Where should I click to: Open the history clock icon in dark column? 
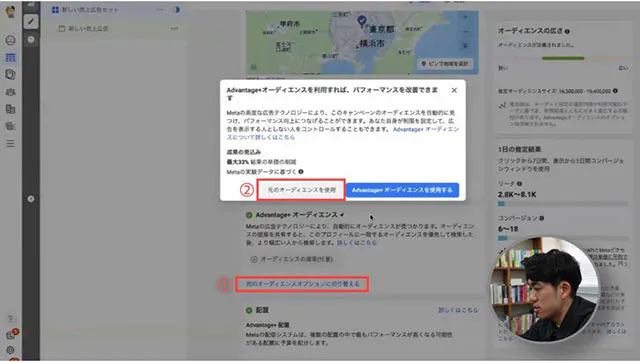tap(31, 40)
